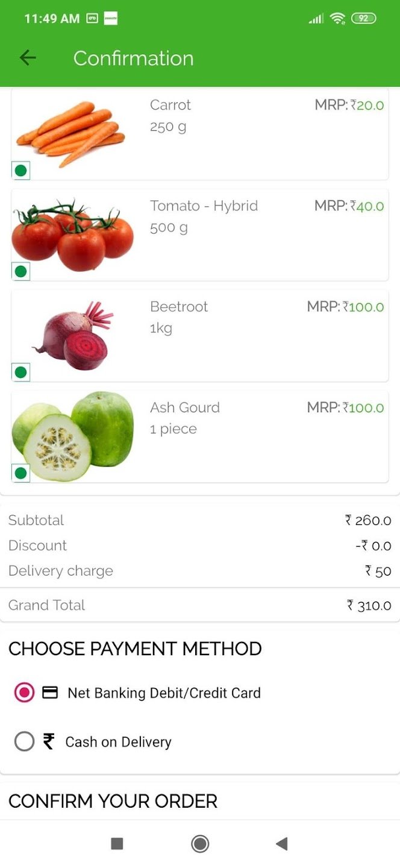Tap the Cash on Delivery label
Screen dimensions: 400x868
[x=118, y=742]
